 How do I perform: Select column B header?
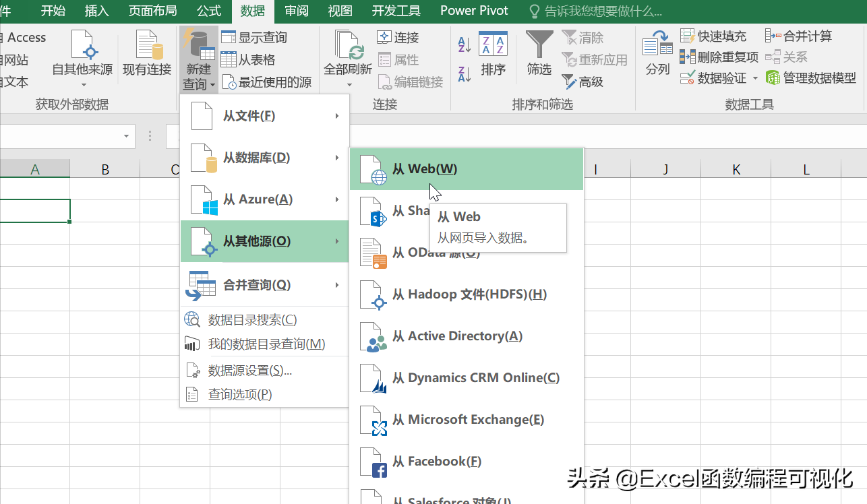click(x=105, y=169)
